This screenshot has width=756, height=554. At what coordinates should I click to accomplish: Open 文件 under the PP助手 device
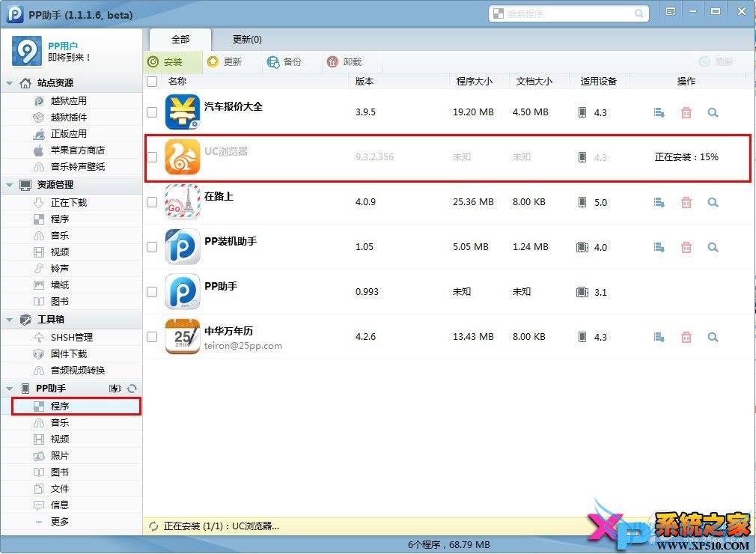point(60,488)
